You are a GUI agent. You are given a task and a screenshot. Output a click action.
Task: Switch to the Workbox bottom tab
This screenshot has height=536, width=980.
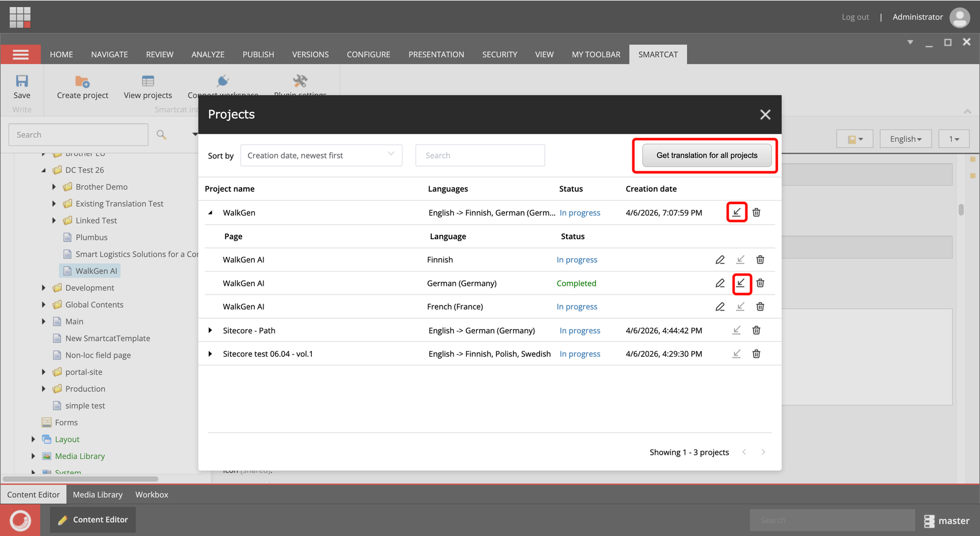(x=152, y=495)
